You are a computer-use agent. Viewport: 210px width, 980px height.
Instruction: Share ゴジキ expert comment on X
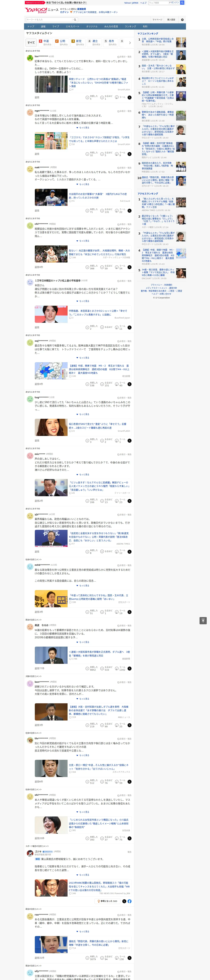[x=124, y=901]
